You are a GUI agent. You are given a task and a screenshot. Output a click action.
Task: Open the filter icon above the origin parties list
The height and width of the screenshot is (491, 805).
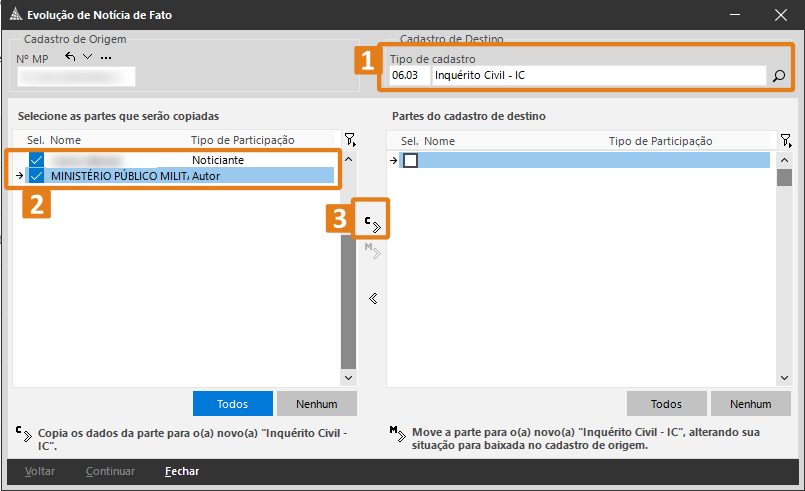(x=350, y=140)
